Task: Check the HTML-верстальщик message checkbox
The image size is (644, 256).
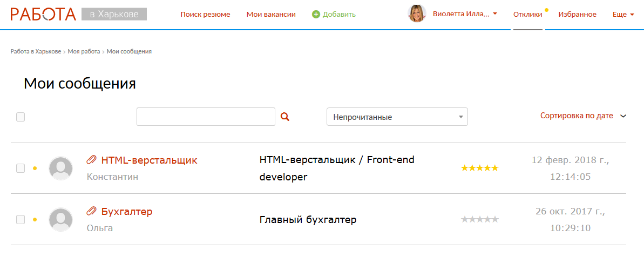Action: (x=21, y=169)
